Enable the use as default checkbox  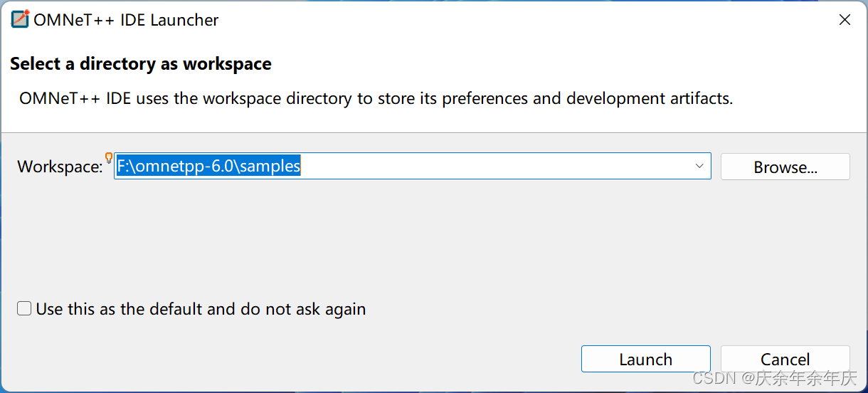25,309
